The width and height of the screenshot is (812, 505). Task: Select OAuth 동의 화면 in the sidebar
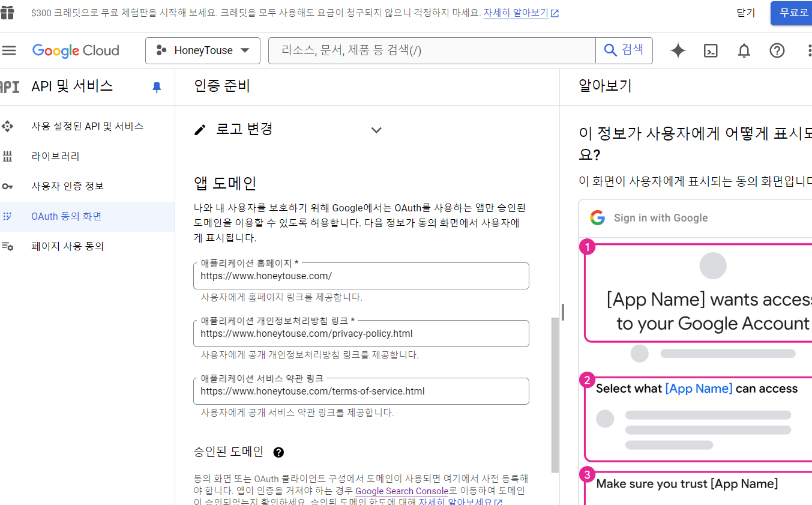(88, 216)
